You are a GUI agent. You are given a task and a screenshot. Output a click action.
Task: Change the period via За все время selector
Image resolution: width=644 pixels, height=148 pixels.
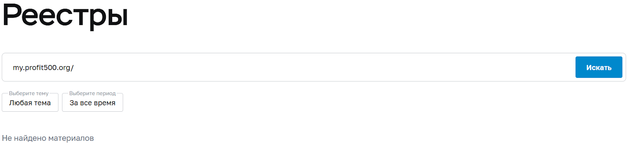click(93, 102)
